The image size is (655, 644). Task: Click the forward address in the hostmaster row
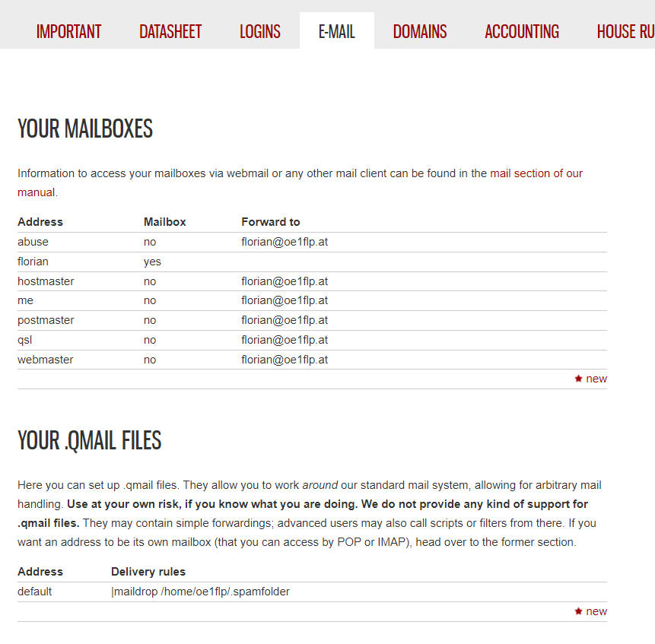coord(285,281)
